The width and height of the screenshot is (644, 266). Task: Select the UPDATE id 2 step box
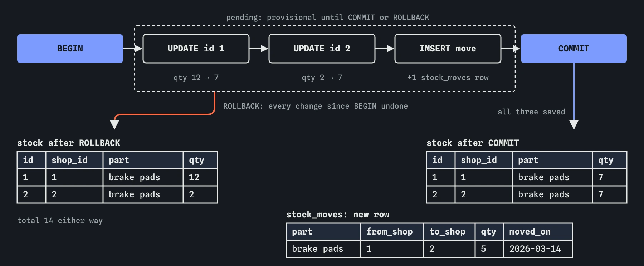(322, 49)
